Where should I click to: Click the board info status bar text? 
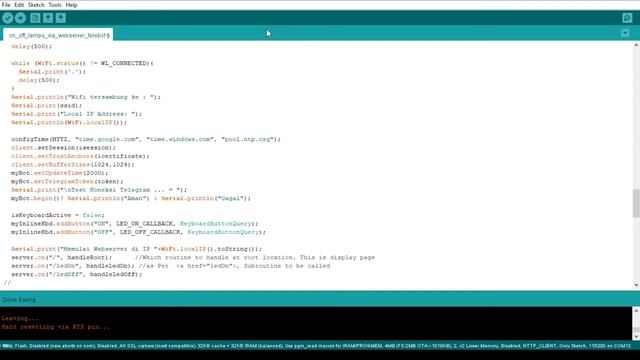click(x=316, y=346)
